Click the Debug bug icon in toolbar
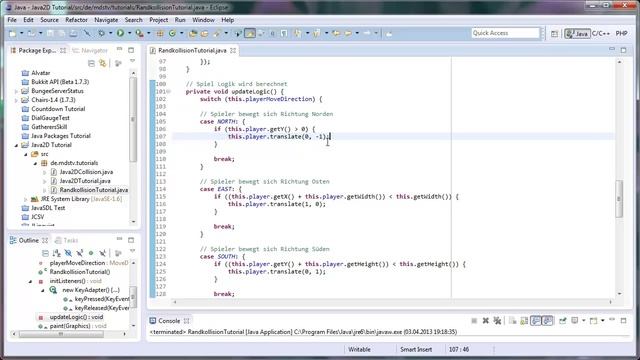Viewport: 640px width, 360px height. coord(102,33)
